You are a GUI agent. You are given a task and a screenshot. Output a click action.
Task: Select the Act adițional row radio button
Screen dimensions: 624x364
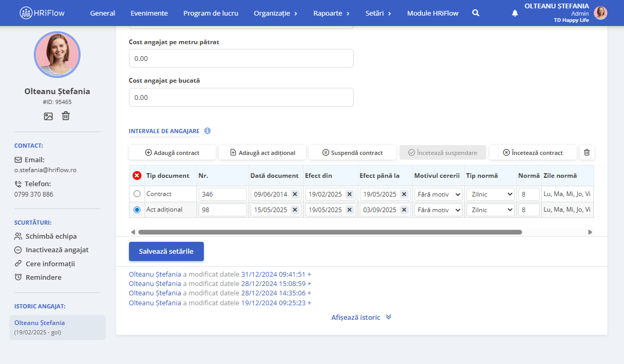pyautogui.click(x=137, y=210)
